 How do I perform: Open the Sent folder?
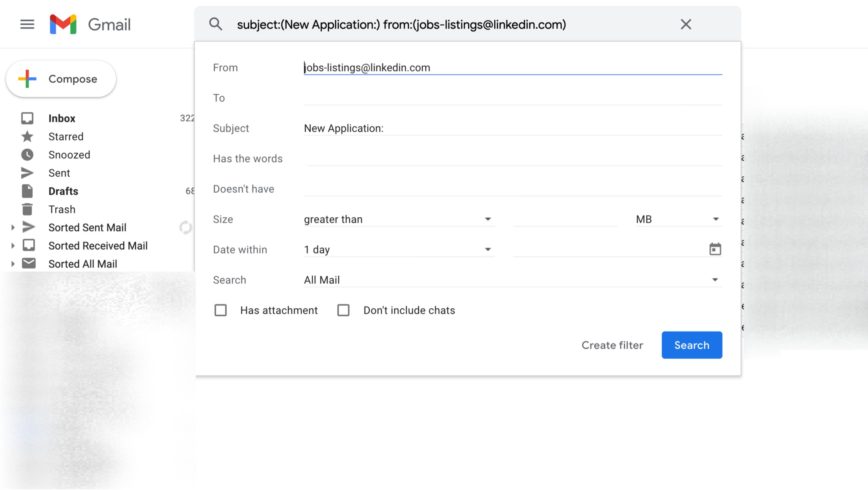(59, 173)
